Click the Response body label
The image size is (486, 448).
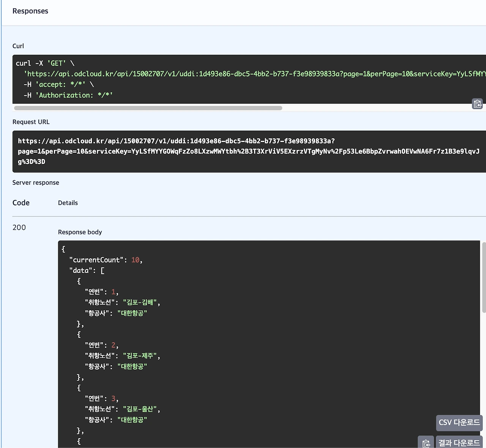pos(80,232)
